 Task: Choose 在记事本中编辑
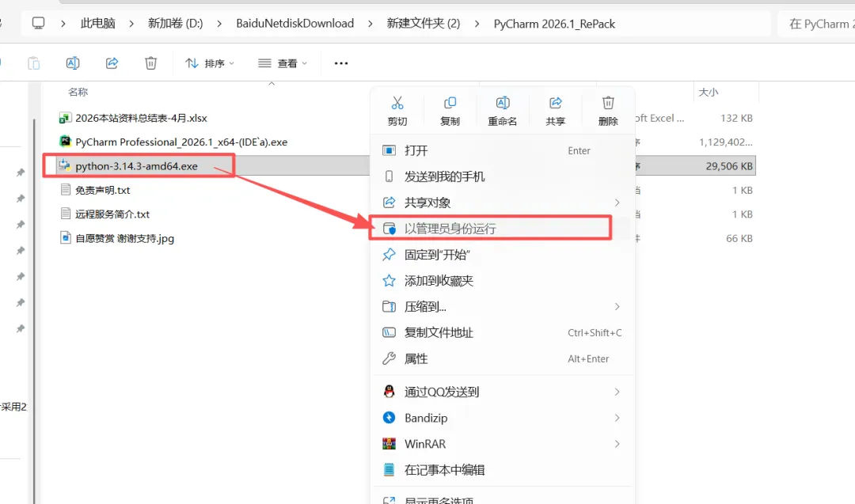tap(502, 470)
